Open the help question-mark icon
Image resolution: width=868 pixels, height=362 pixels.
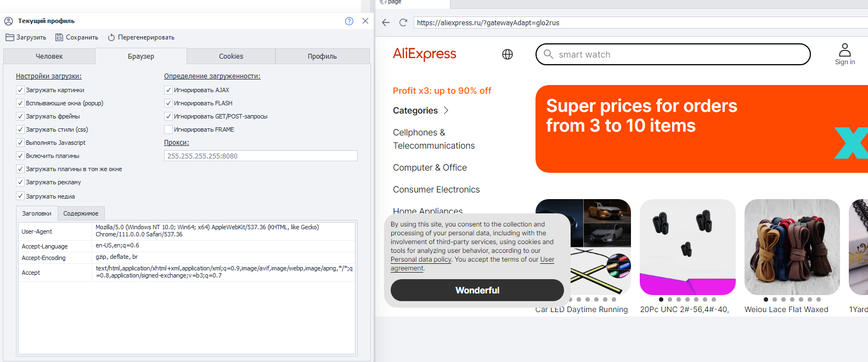[349, 21]
